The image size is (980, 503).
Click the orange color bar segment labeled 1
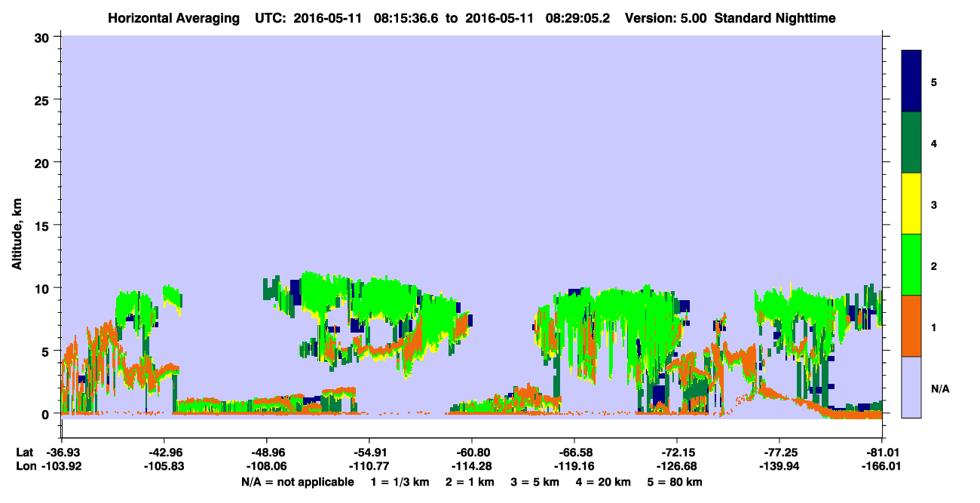pos(911,326)
